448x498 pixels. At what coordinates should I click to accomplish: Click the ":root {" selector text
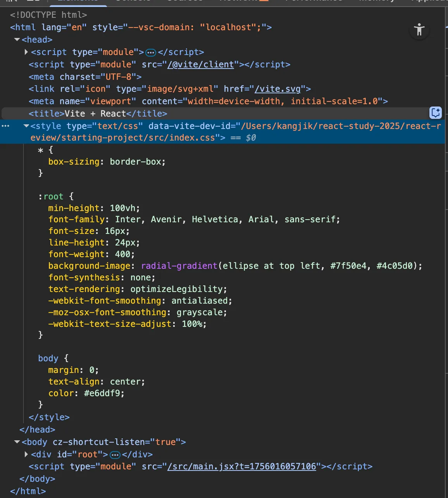56,196
